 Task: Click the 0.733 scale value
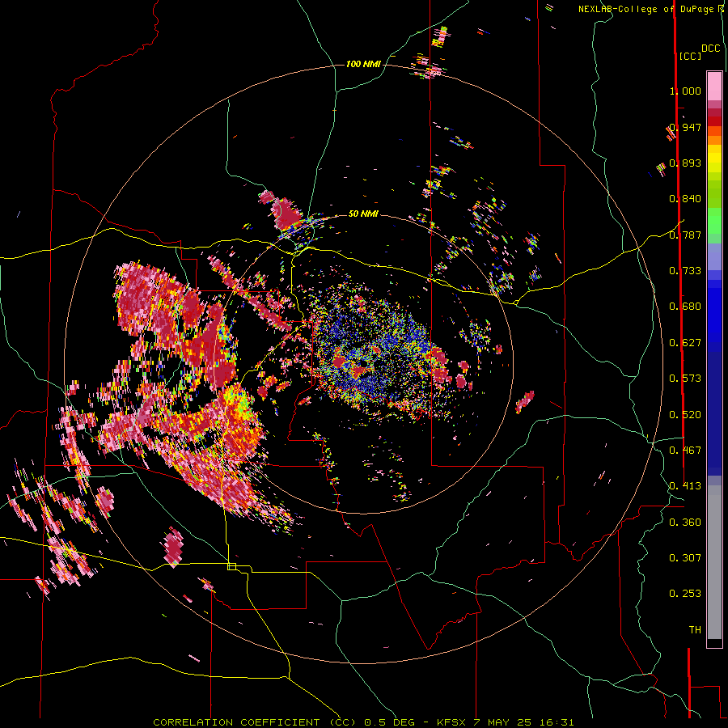point(685,271)
